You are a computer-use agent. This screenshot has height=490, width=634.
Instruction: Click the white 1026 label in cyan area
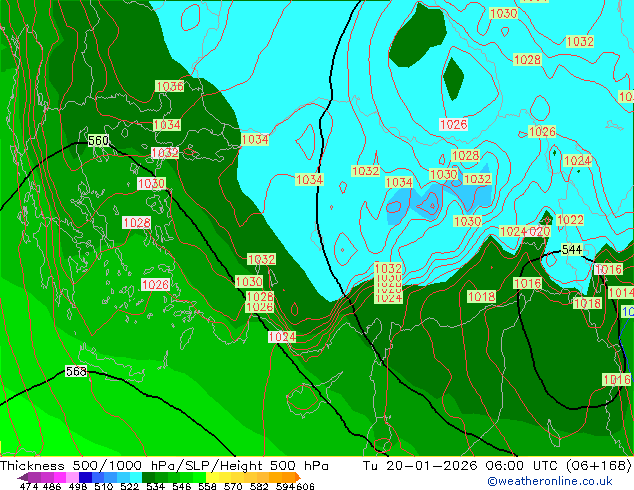click(453, 125)
